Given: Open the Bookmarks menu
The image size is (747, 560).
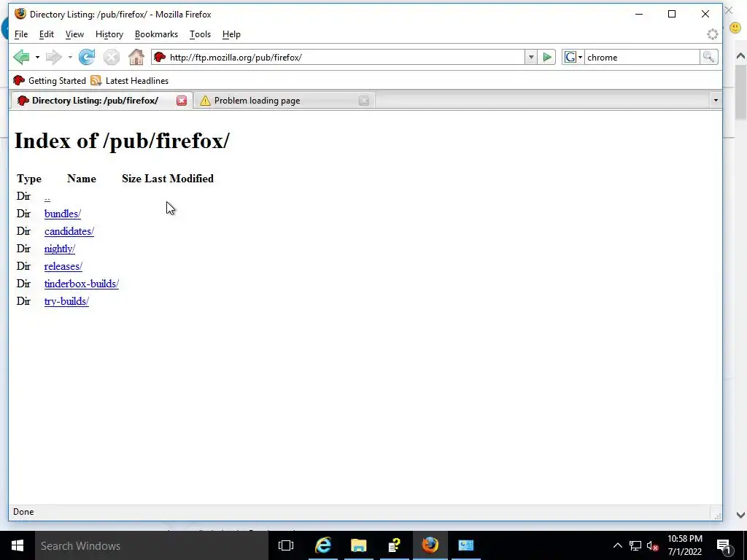Looking at the screenshot, I should click(156, 34).
